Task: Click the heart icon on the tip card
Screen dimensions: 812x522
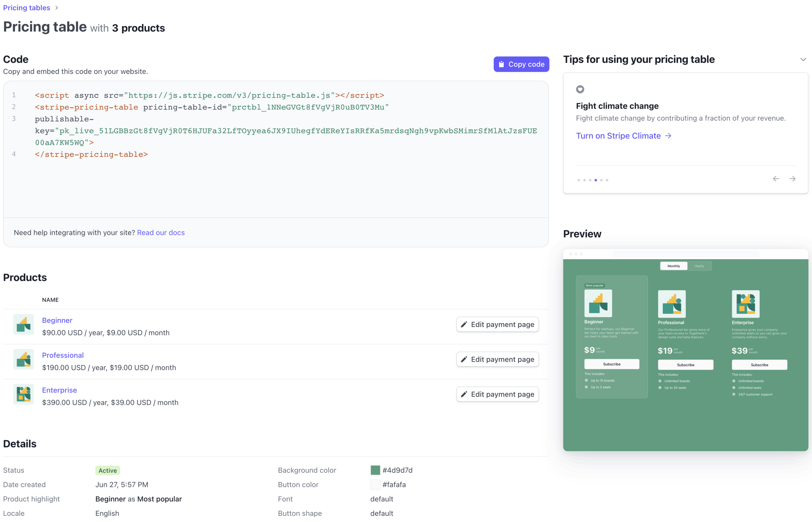Action: pyautogui.click(x=580, y=89)
